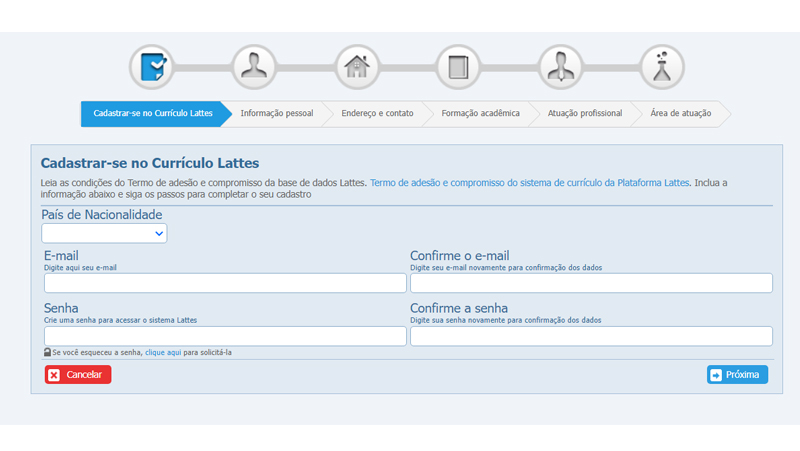Click the book icon for academic background
Screen dimensions: 800x451
click(x=458, y=67)
